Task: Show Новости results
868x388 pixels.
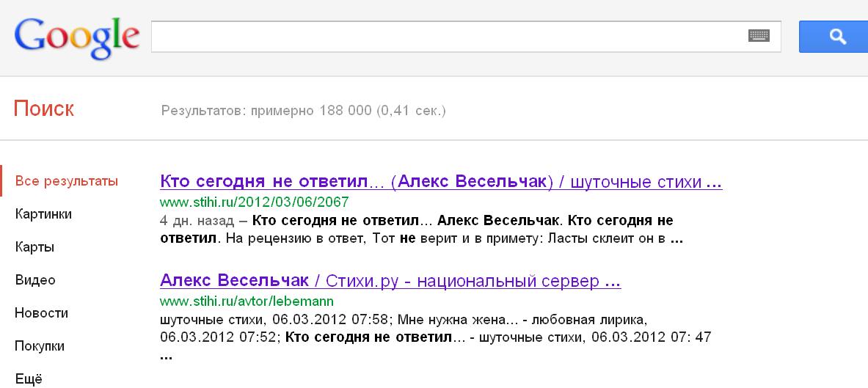Action: [x=42, y=313]
